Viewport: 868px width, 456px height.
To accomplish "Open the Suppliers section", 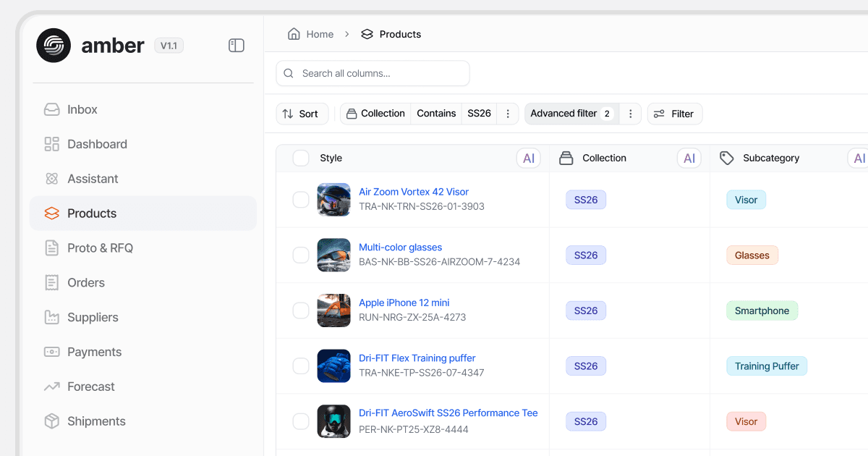I will 143,317.
